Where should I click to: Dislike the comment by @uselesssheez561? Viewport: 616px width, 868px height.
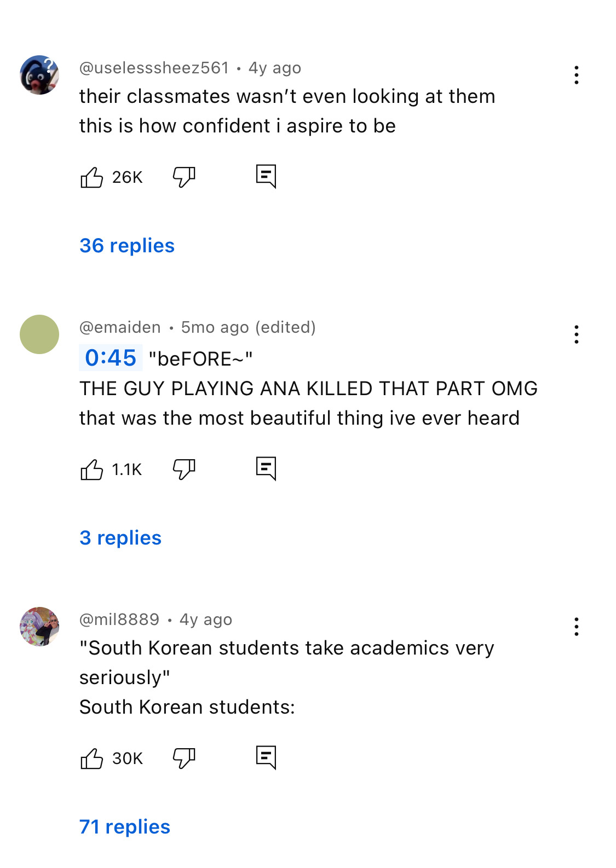pyautogui.click(x=184, y=177)
